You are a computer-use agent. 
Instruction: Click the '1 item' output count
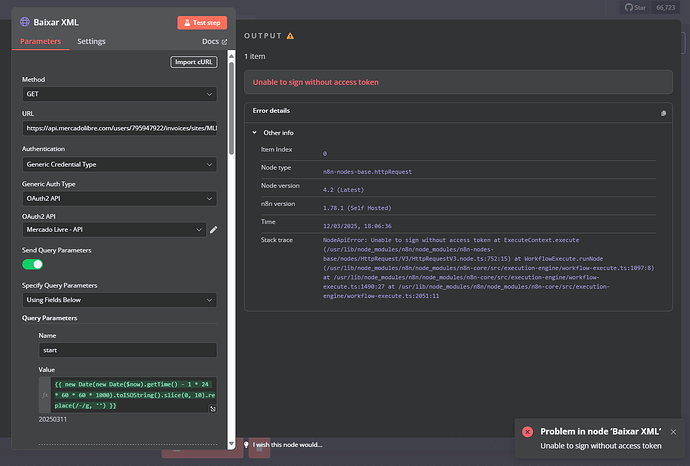coord(255,56)
